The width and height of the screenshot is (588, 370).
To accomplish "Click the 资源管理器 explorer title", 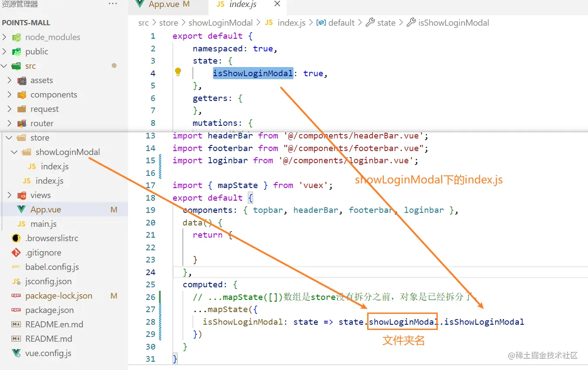I will coord(20,4).
